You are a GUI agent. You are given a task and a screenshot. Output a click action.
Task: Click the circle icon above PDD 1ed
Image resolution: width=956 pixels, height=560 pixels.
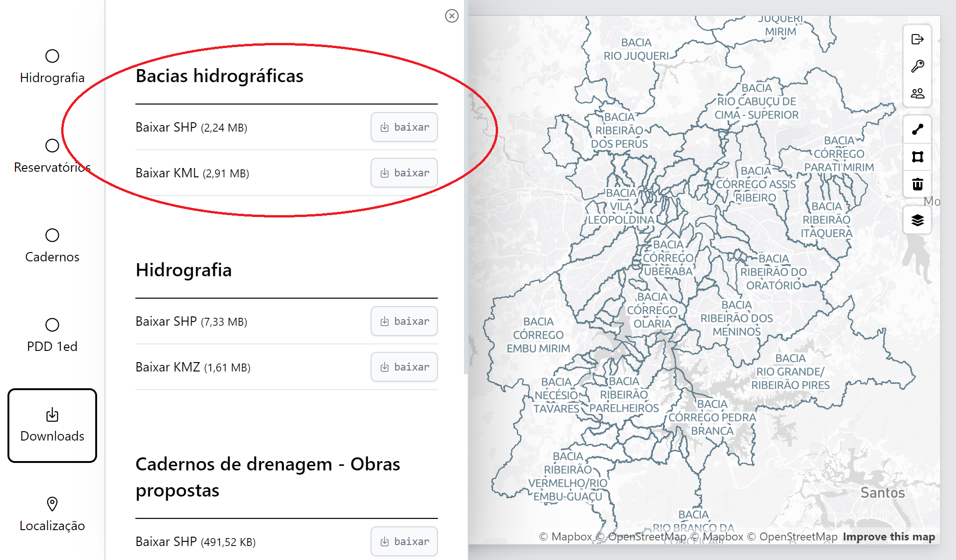tap(52, 325)
